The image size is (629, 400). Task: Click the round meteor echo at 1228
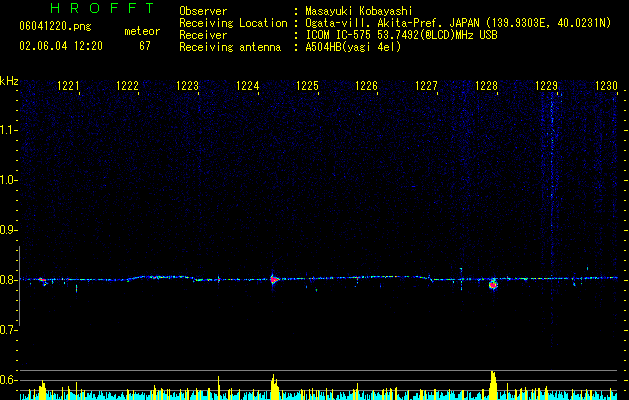[x=493, y=284]
